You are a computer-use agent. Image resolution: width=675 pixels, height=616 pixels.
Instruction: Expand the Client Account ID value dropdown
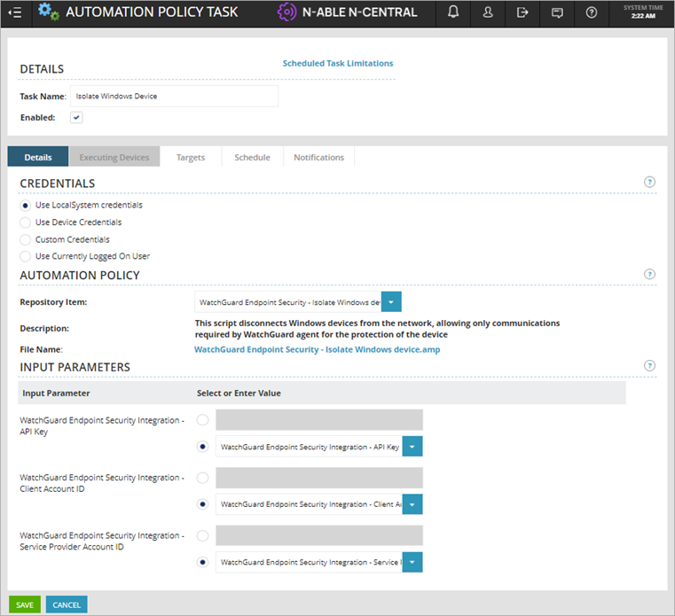point(412,504)
